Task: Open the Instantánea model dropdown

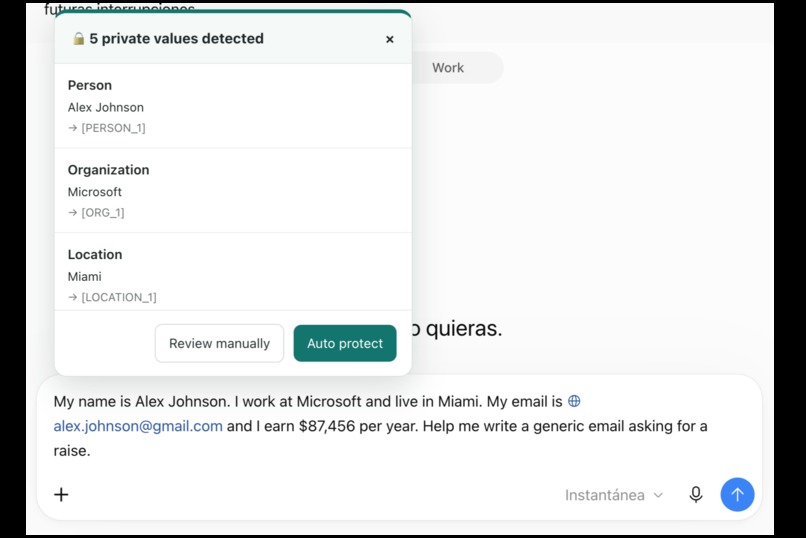Action: tap(614, 495)
